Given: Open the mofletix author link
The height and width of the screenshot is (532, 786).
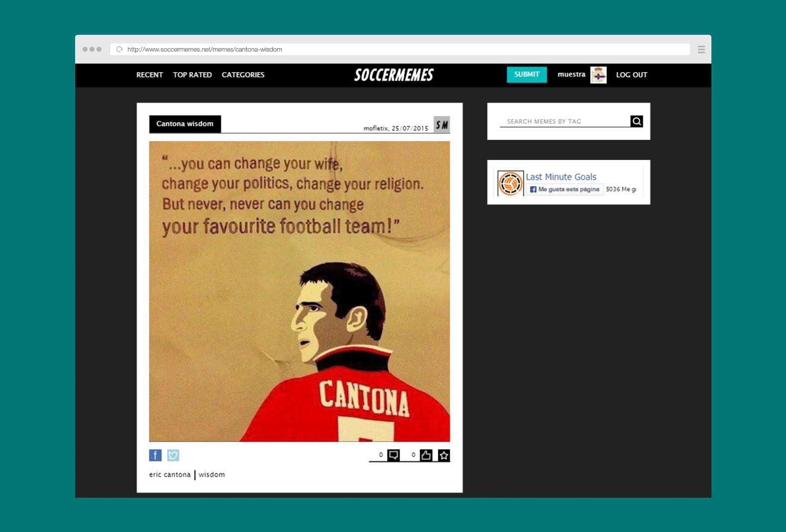Looking at the screenshot, I should [376, 128].
